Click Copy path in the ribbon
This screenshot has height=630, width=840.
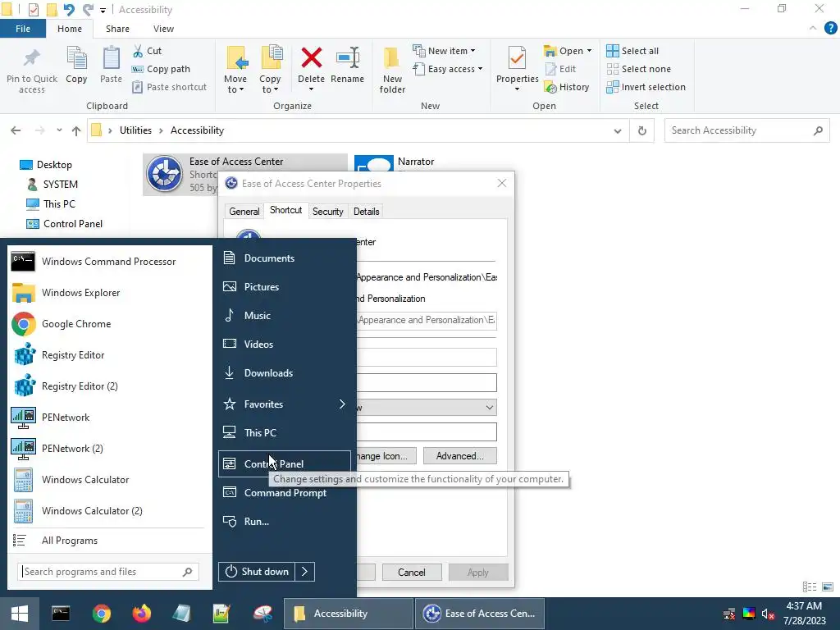[162, 69]
